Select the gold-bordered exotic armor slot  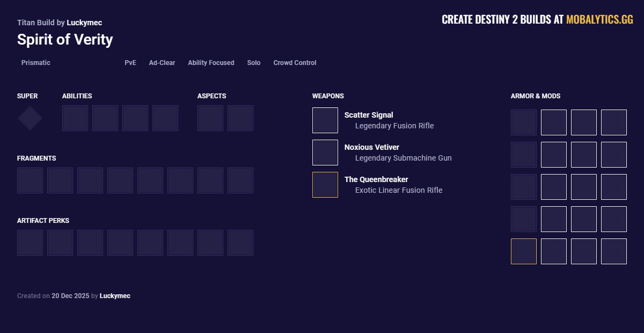(524, 251)
